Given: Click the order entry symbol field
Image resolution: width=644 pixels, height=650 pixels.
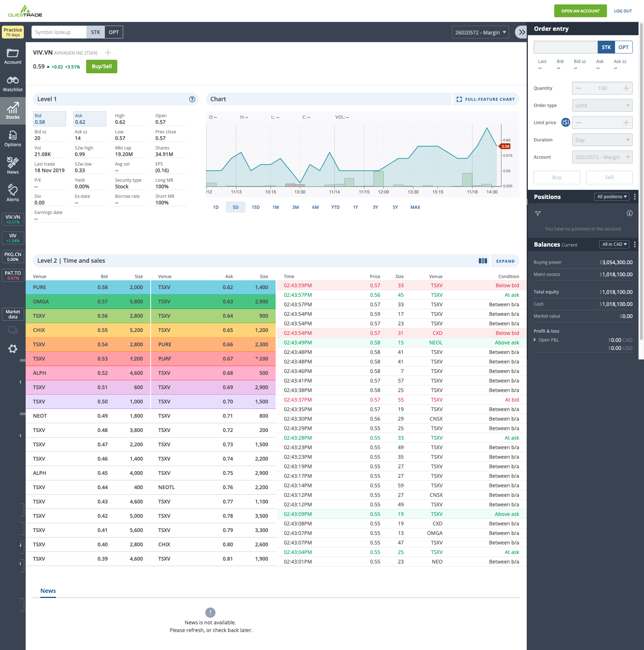Looking at the screenshot, I should coord(566,47).
